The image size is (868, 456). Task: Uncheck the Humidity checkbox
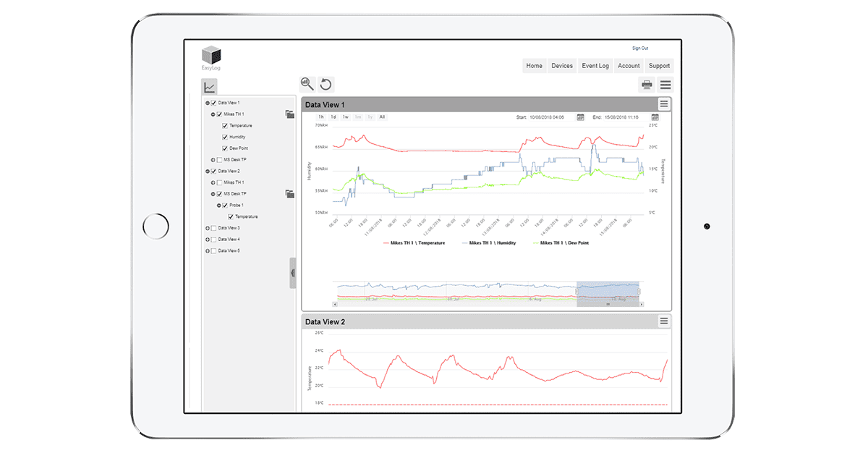225,137
